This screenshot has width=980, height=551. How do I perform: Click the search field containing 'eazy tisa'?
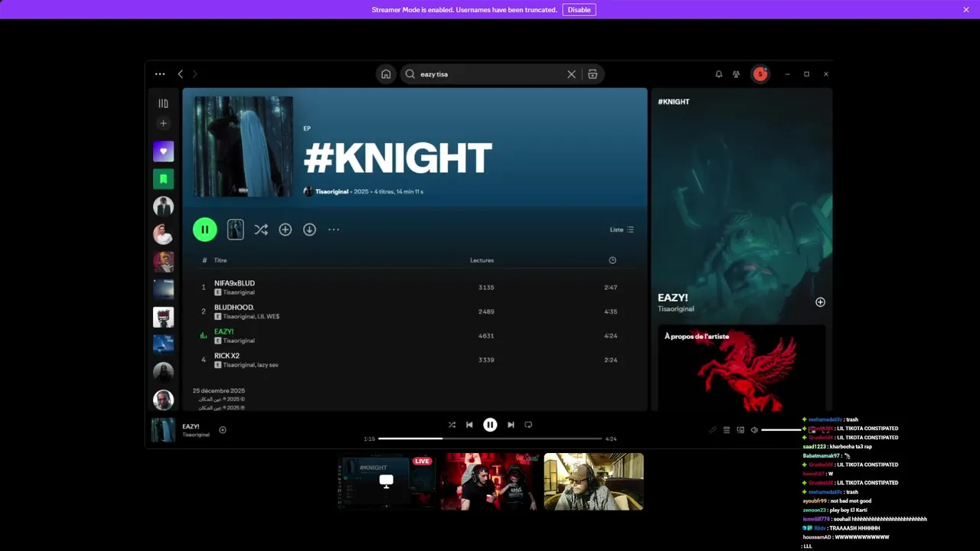(x=490, y=74)
